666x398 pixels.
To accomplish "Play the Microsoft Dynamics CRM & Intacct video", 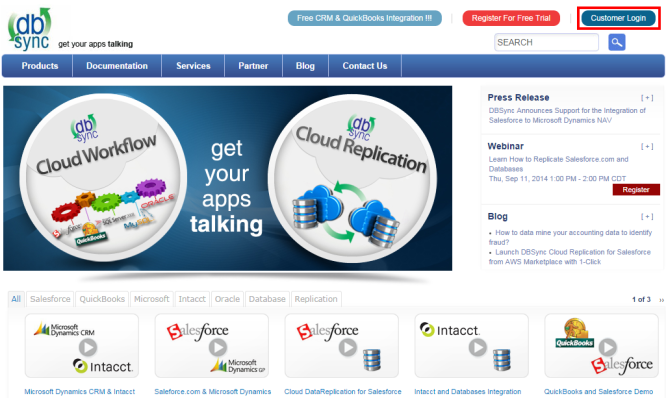I will [x=88, y=347].
